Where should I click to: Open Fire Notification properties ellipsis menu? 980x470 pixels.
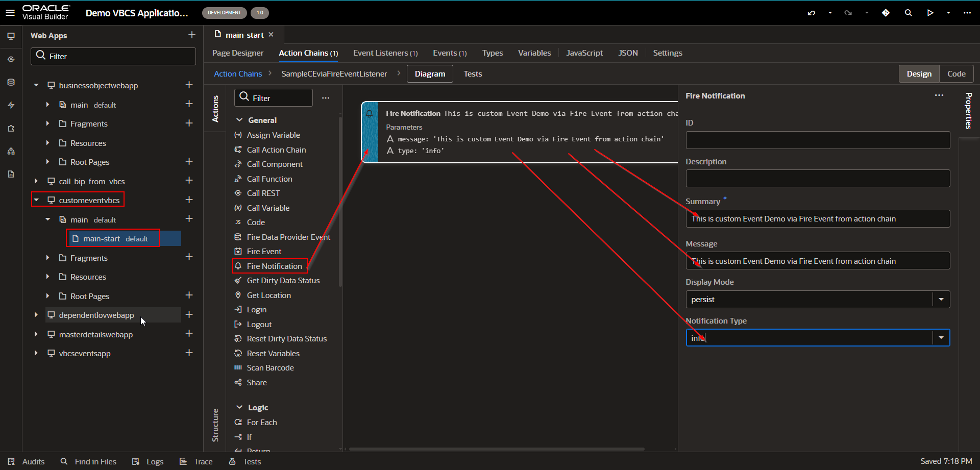coord(939,95)
